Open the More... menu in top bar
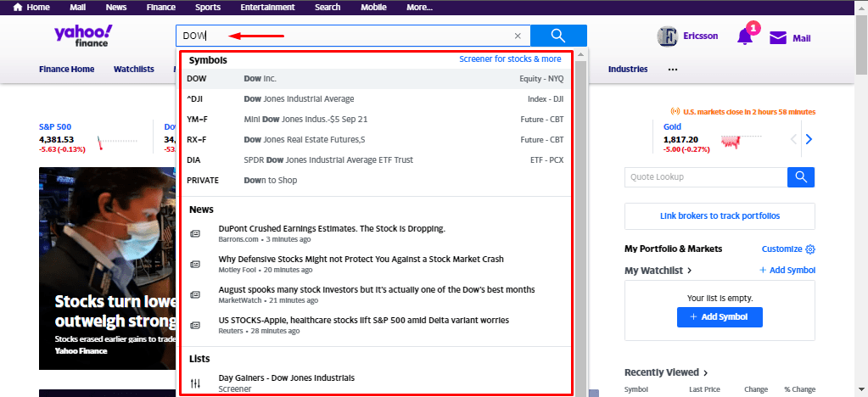Image resolution: width=868 pixels, height=397 pixels. pyautogui.click(x=419, y=7)
